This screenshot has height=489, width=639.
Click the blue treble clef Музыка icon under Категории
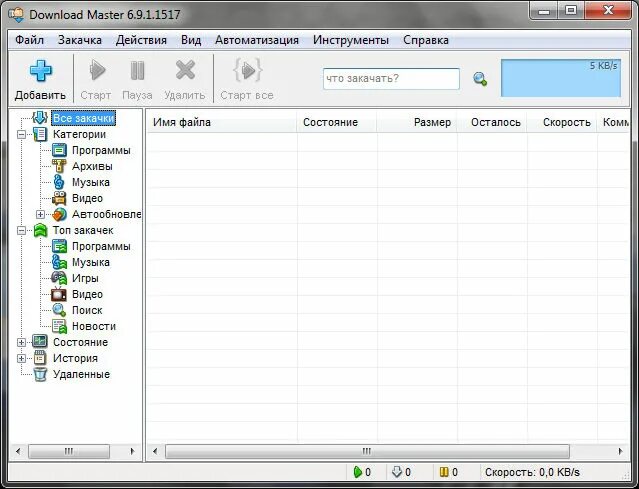coord(59,182)
